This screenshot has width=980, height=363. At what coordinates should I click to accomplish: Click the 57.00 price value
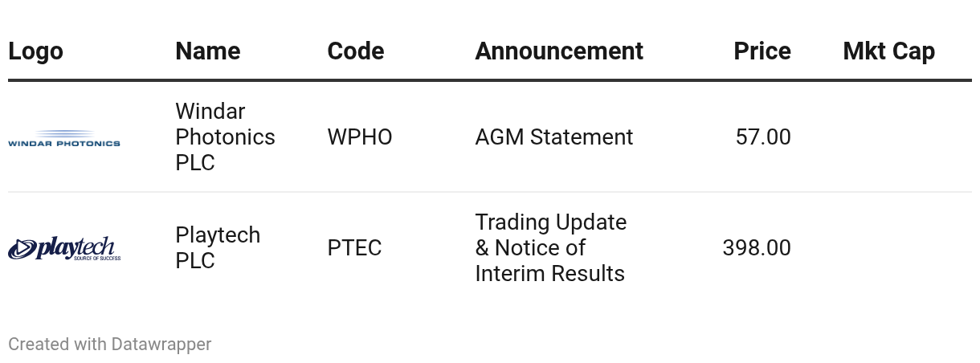pos(762,137)
